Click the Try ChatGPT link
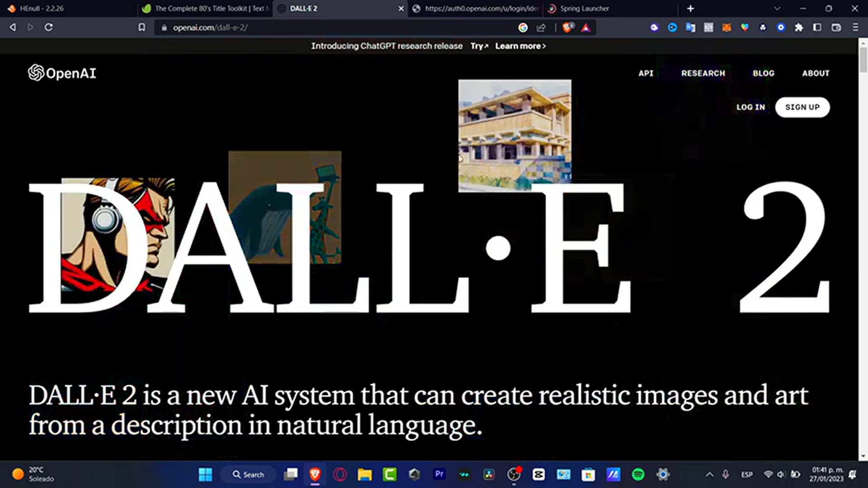The image size is (868, 488). tap(479, 46)
